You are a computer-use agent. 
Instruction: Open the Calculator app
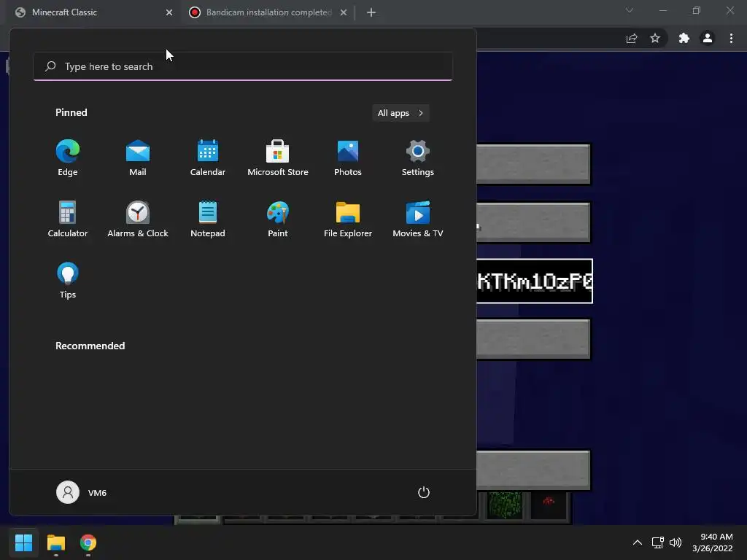68,219
